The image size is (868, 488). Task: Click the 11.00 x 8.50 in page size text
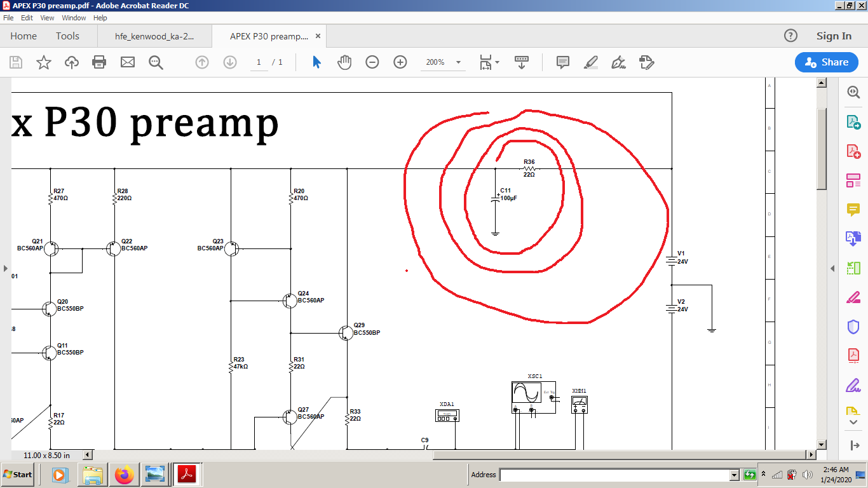click(x=47, y=455)
